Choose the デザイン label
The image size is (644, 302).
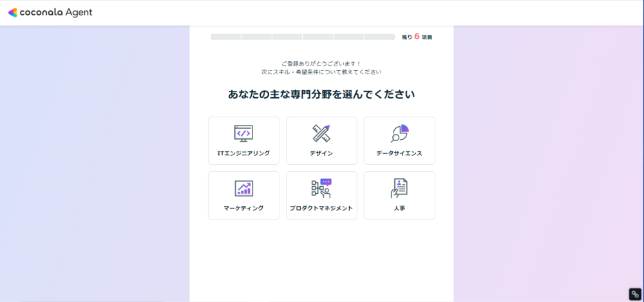click(x=321, y=153)
